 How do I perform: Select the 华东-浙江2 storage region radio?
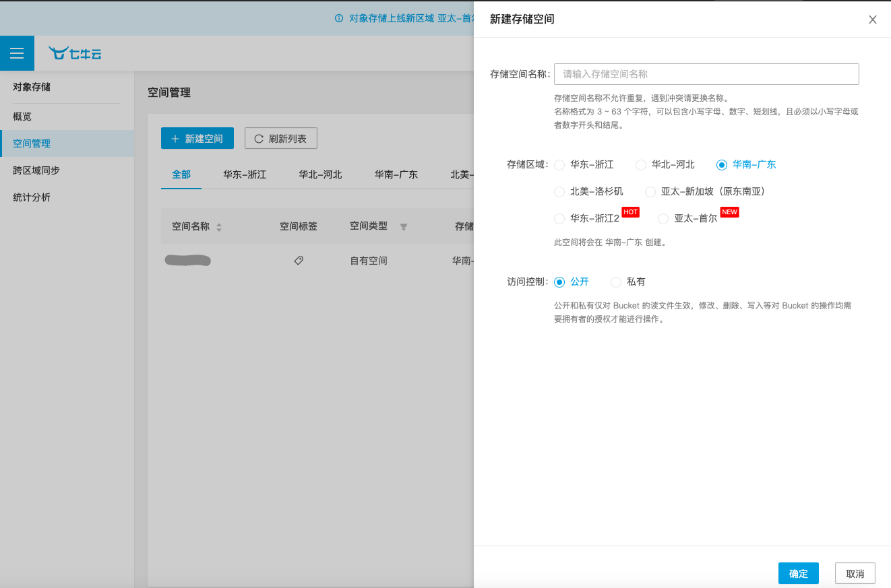pos(559,219)
